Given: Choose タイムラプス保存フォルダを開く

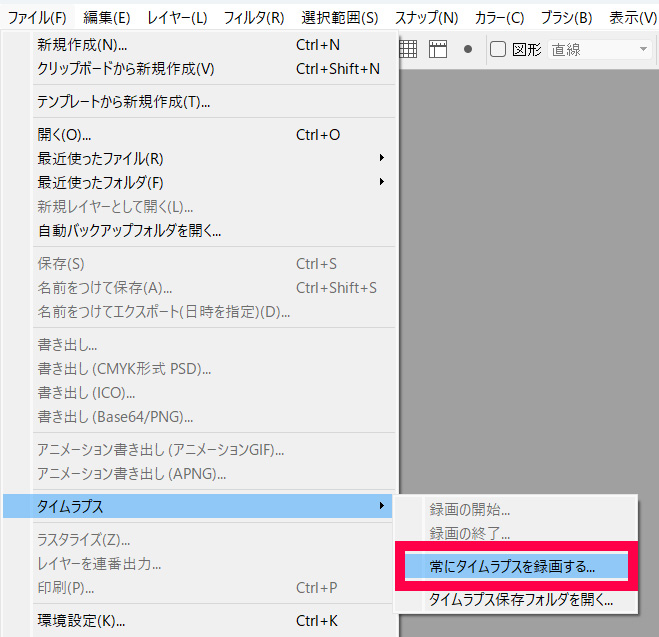Looking at the screenshot, I should pyautogui.click(x=520, y=600).
